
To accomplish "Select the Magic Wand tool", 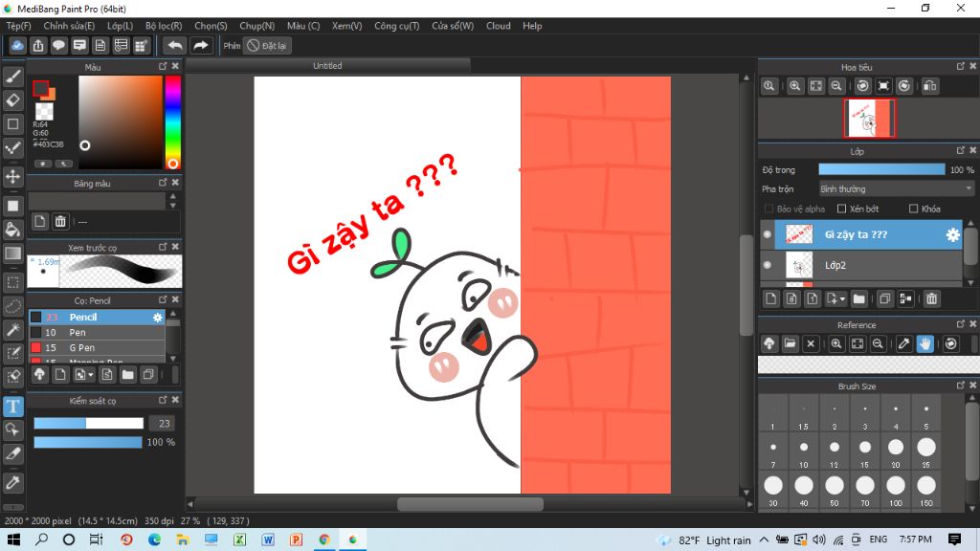I will pos(13,330).
